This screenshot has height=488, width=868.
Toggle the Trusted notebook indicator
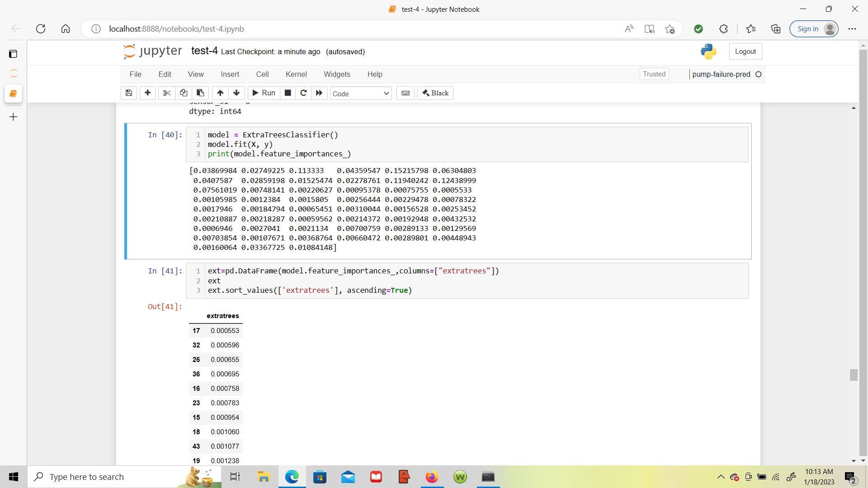click(654, 74)
